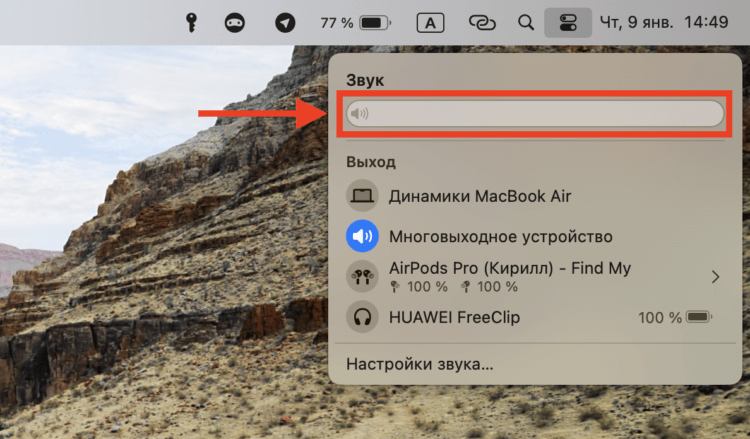Click the volume slider under Звук

point(535,113)
